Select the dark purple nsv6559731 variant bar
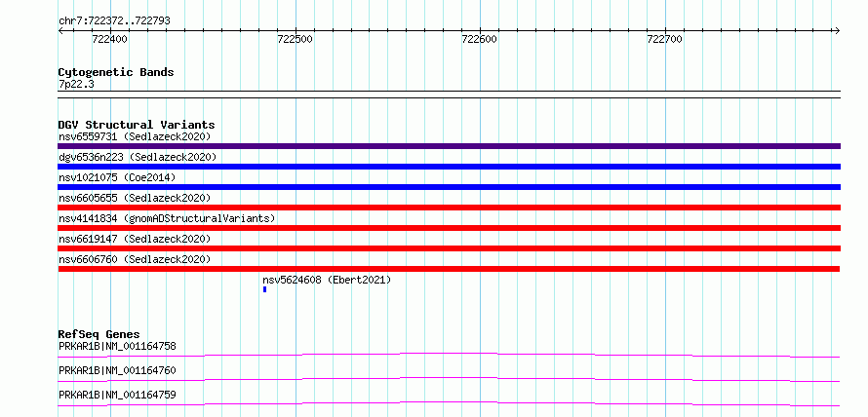This screenshot has width=868, height=417. [449, 146]
